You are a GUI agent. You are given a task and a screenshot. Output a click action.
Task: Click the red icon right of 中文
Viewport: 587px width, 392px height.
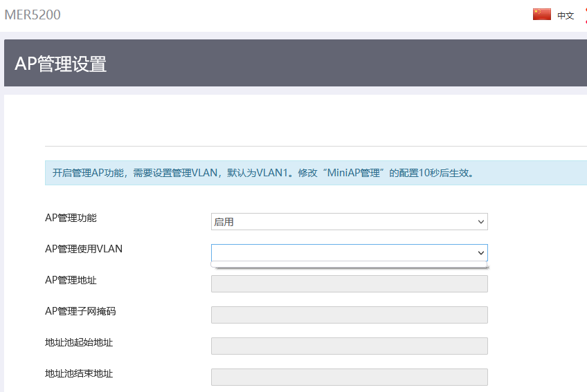[x=584, y=15]
